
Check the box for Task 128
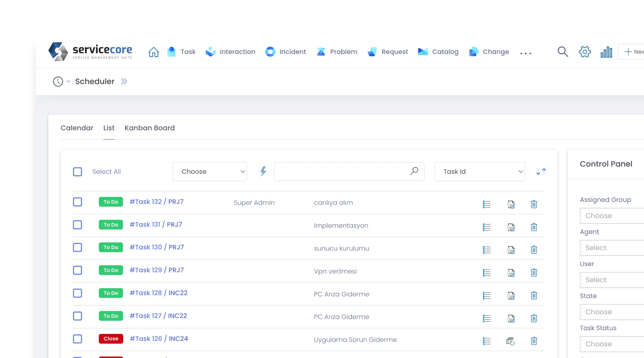click(78, 293)
